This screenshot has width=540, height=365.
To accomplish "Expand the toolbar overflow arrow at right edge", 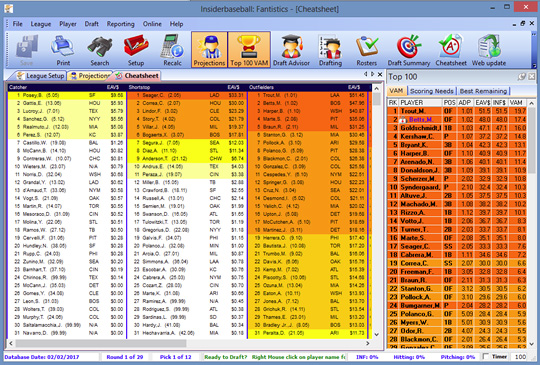I will tap(534, 65).
